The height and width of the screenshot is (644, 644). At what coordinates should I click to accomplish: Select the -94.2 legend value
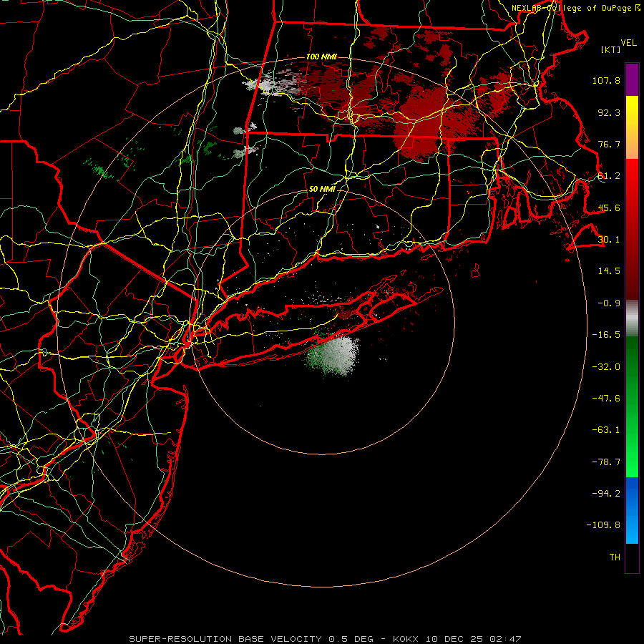click(606, 494)
